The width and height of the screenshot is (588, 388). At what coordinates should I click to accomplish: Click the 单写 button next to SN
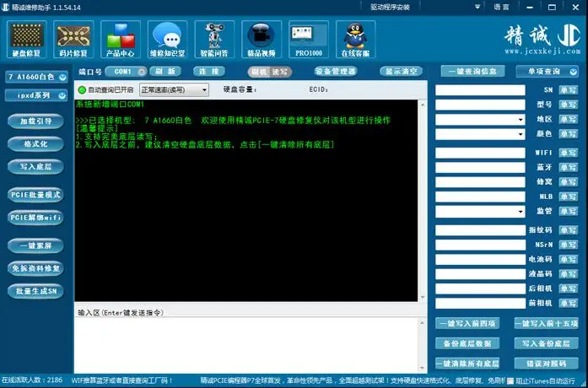(x=569, y=90)
